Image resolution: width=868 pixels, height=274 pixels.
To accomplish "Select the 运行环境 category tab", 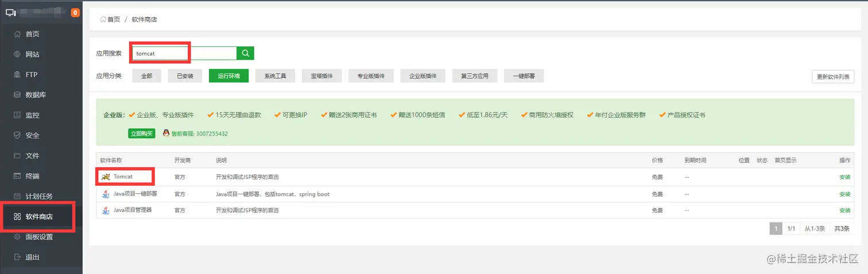I will tap(228, 76).
